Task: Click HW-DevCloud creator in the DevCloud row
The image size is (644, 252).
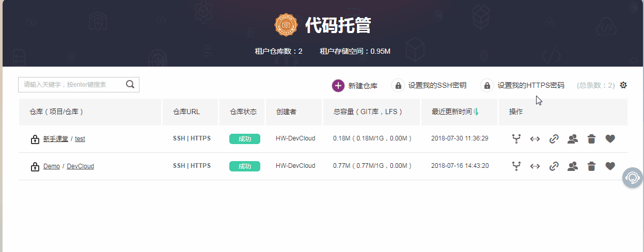Action: [x=295, y=166]
